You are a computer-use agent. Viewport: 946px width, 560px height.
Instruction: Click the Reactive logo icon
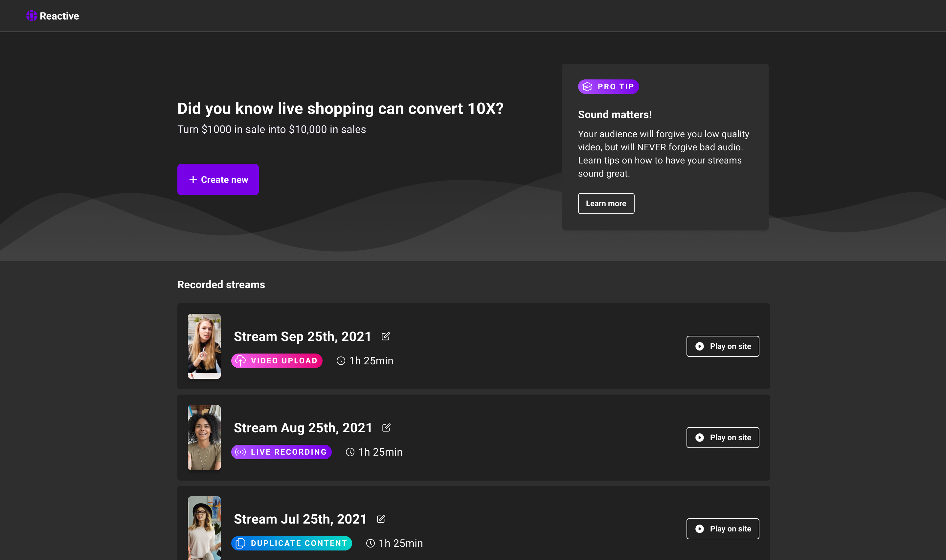(x=32, y=16)
